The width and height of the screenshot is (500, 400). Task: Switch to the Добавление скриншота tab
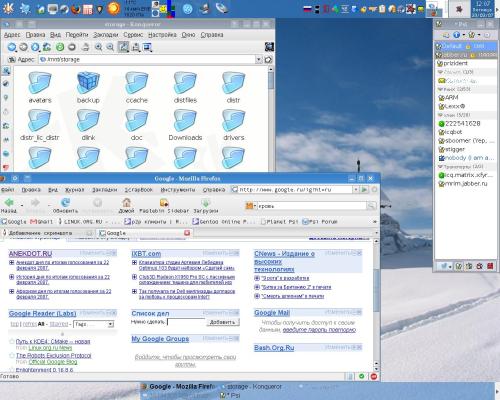point(48,233)
